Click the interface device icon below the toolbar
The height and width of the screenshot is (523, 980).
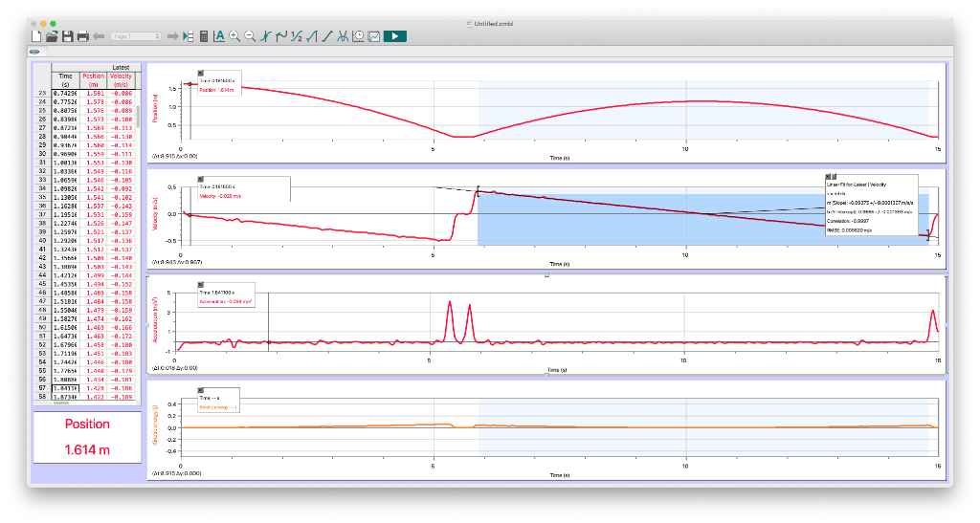35,52
